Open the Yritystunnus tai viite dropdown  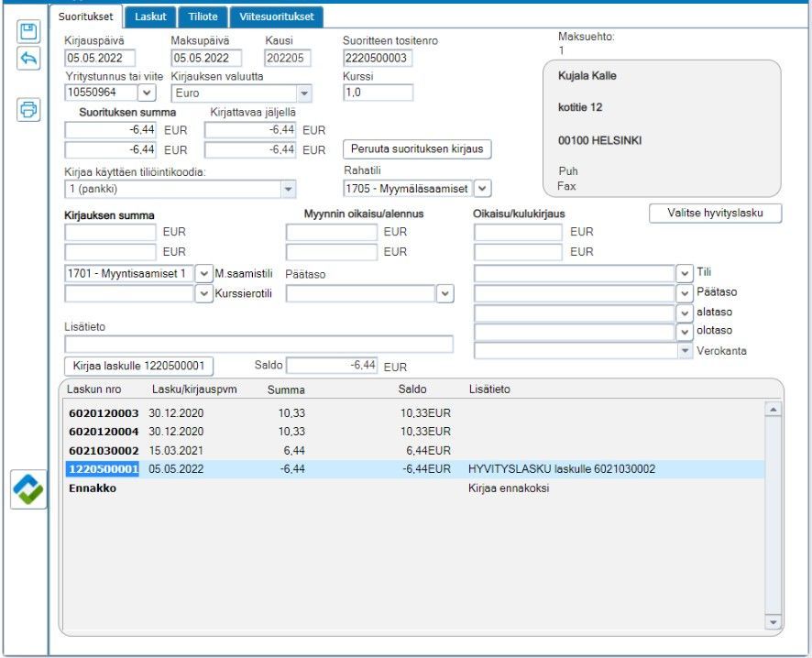pos(147,93)
